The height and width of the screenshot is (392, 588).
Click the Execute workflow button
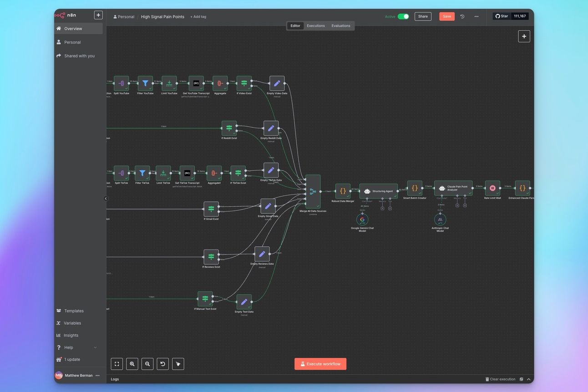320,364
